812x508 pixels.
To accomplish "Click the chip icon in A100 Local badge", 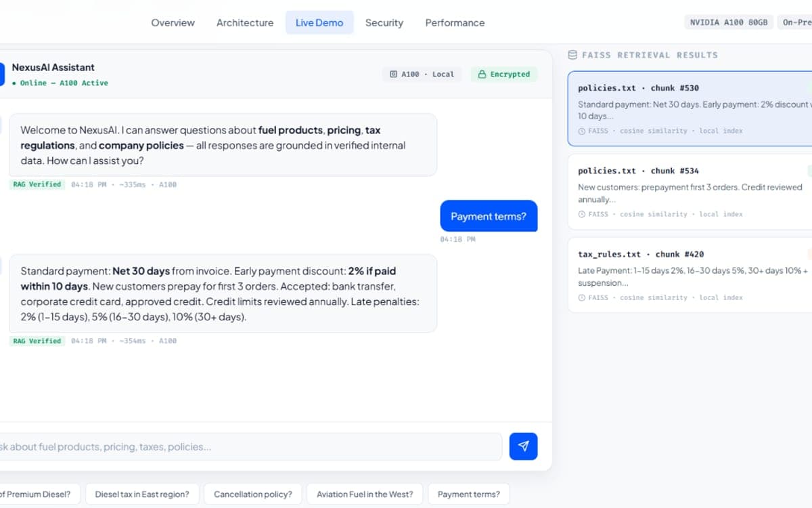I will 394,75.
